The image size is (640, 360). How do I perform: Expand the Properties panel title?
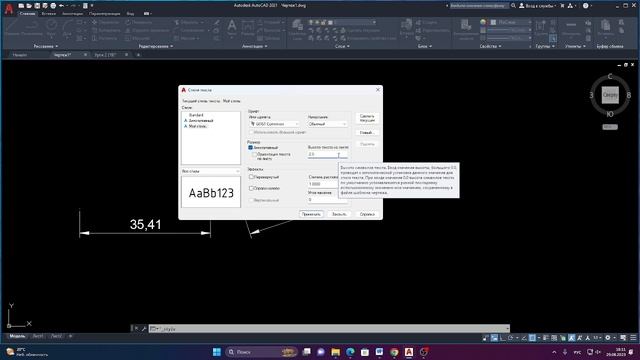pyautogui.click(x=490, y=46)
